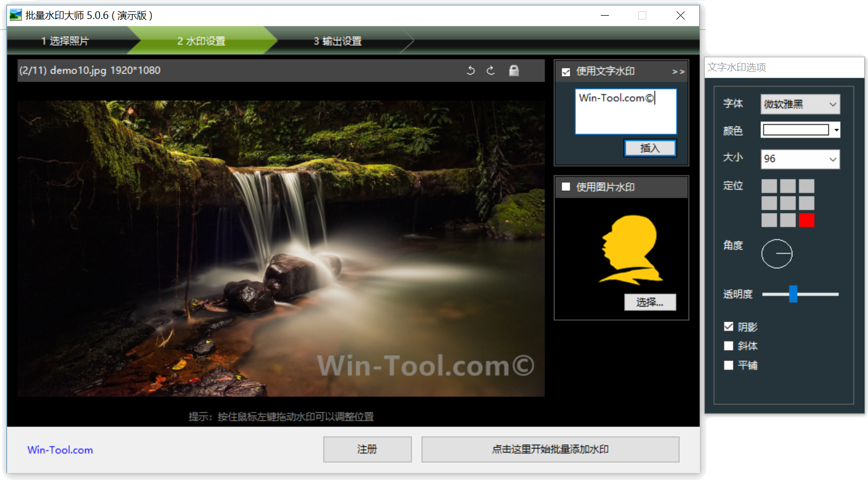
Task: Click the padlock icon above the preview
Action: tap(514, 70)
